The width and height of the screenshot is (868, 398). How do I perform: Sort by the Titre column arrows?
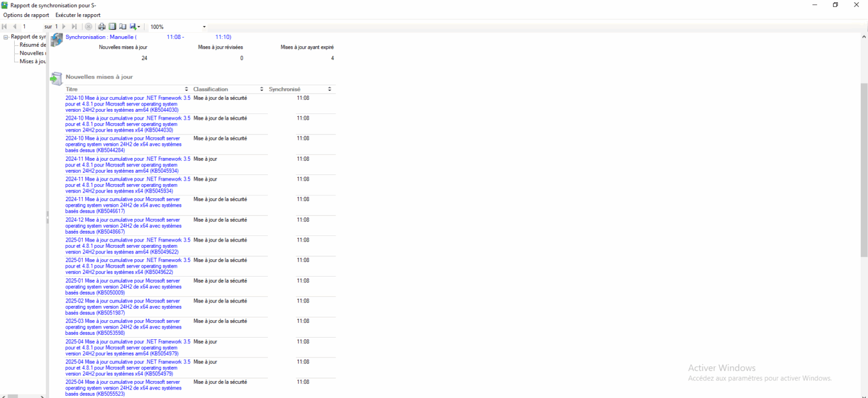(186, 89)
